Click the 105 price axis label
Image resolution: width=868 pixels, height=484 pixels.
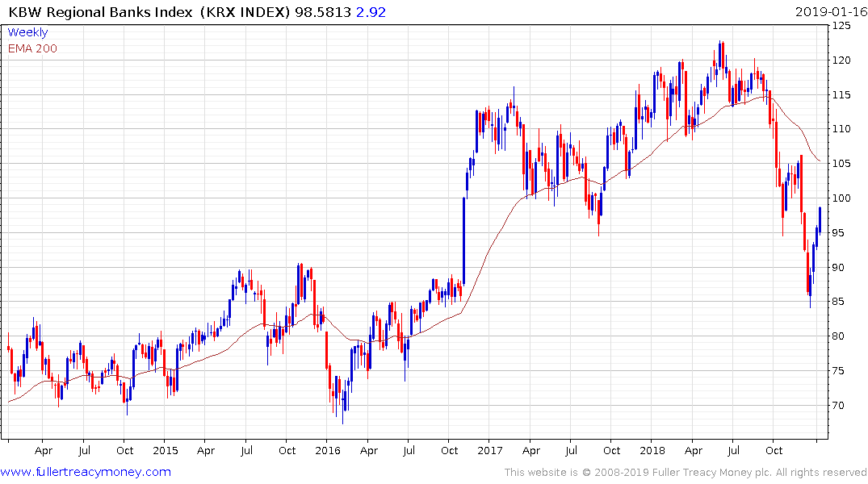tap(841, 164)
